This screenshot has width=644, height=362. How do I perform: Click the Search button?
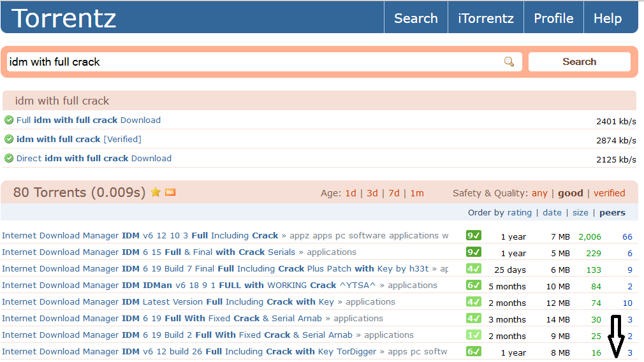[x=579, y=62]
